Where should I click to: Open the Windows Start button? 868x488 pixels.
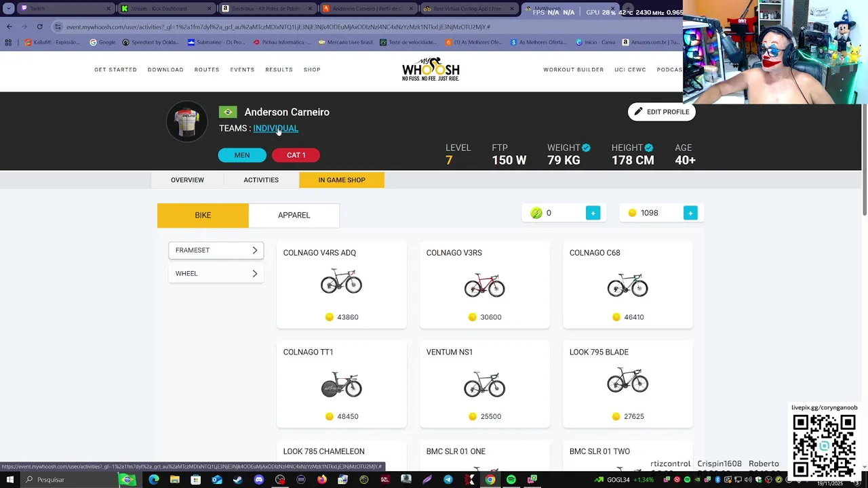coord(9,480)
